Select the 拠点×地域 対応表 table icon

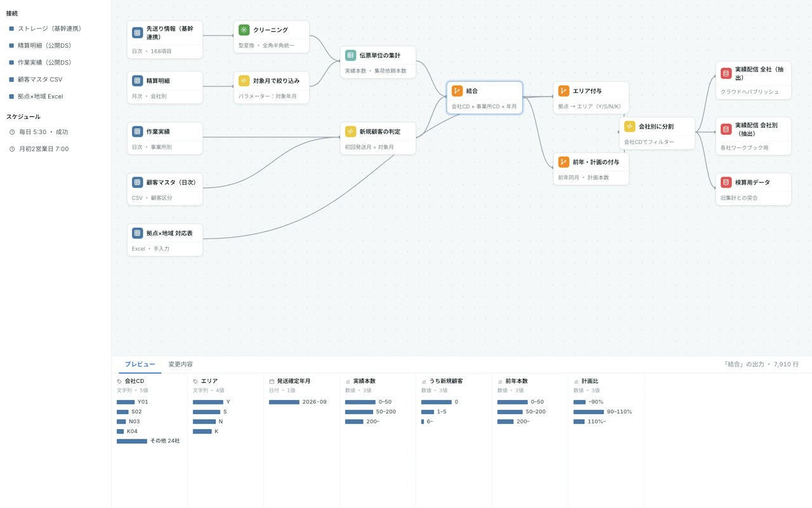pyautogui.click(x=137, y=233)
